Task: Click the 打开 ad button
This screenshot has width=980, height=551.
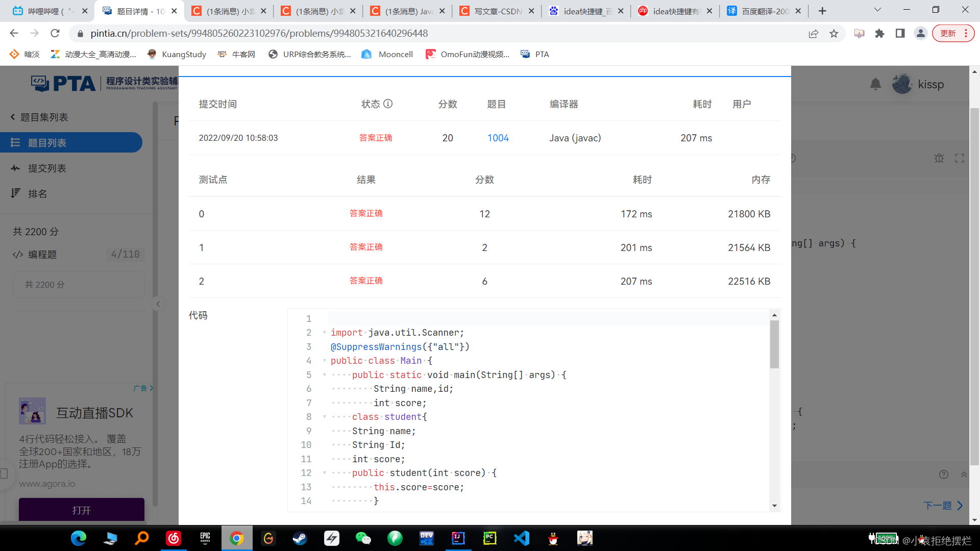Action: 82,510
